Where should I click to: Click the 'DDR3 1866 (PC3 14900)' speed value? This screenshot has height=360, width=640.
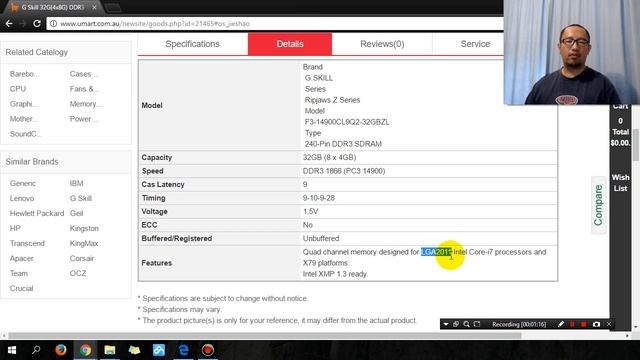tap(344, 171)
